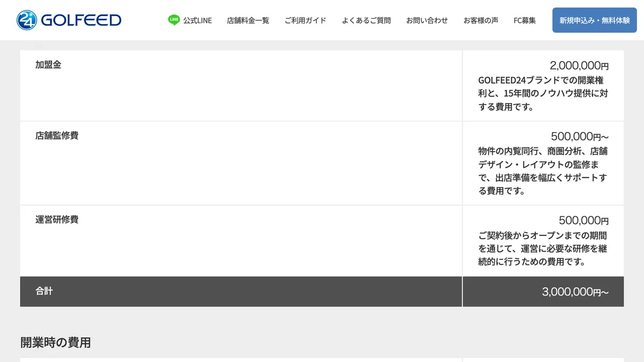
Task: Select the 開業時の費用 heading
Action: (x=55, y=342)
